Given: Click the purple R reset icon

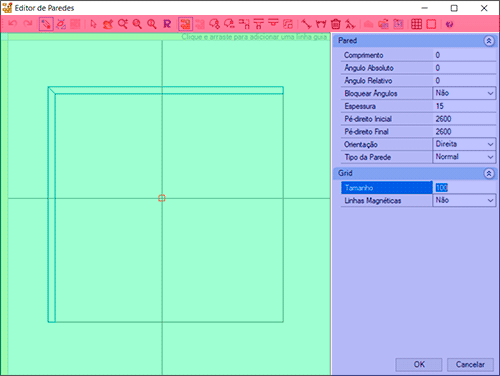Looking at the screenshot, I should (x=167, y=24).
